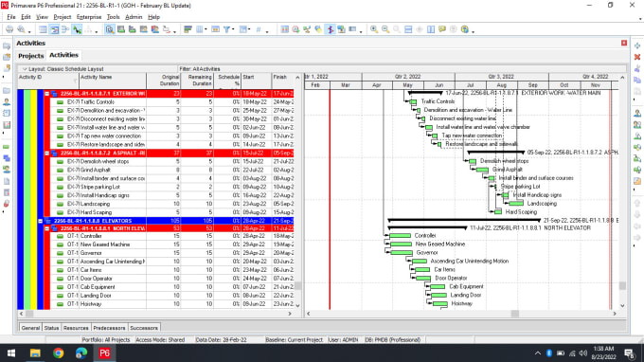This screenshot has width=644, height=362.
Task: Click the Columns toolbar icon
Action: coord(199,29)
